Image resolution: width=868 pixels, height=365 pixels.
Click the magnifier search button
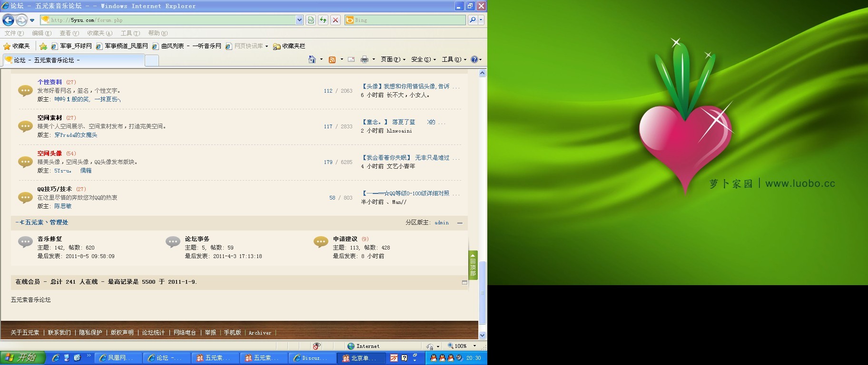(472, 20)
